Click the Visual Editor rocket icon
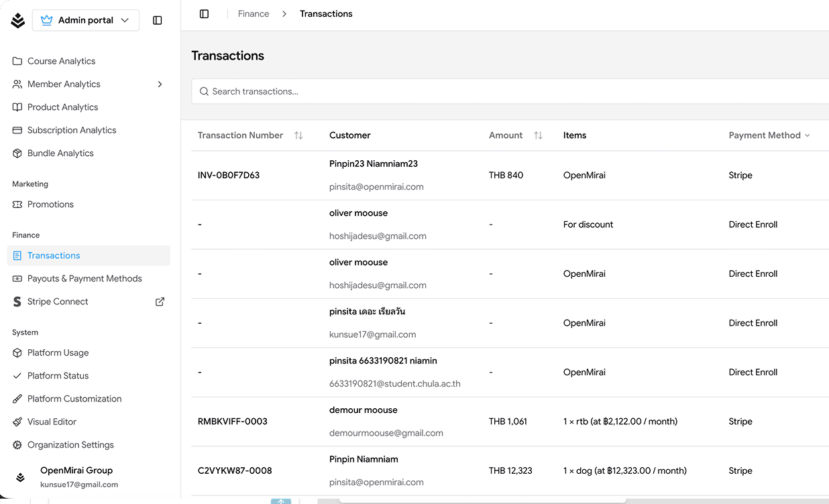The width and height of the screenshot is (829, 504). click(17, 422)
